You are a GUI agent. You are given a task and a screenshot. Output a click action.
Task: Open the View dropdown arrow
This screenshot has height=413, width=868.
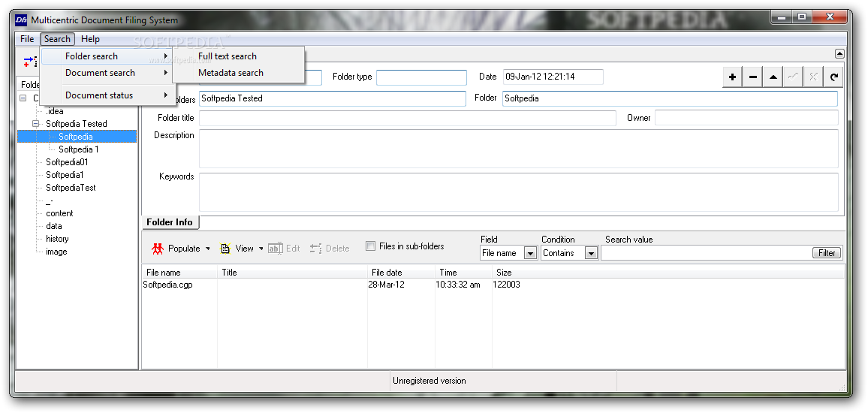tap(261, 249)
